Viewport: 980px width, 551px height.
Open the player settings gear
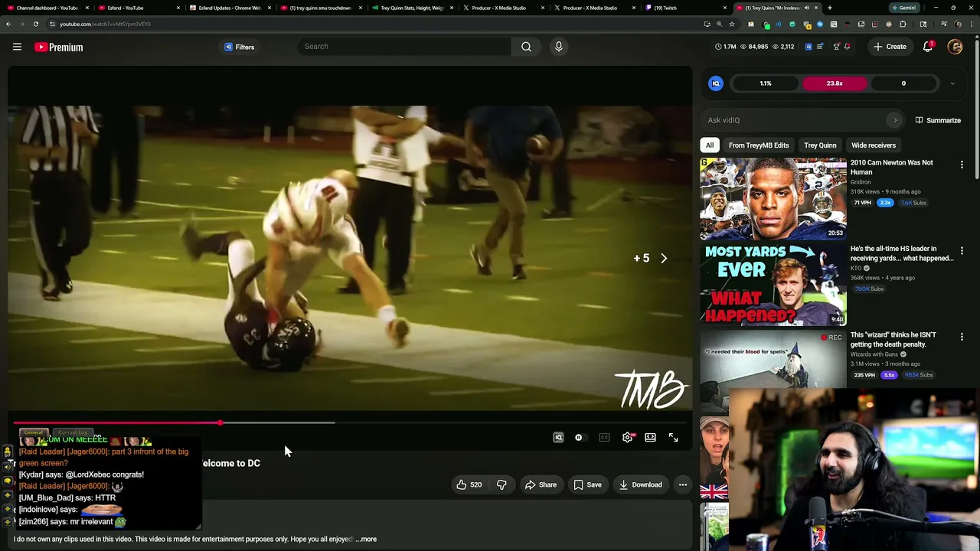[x=627, y=438]
